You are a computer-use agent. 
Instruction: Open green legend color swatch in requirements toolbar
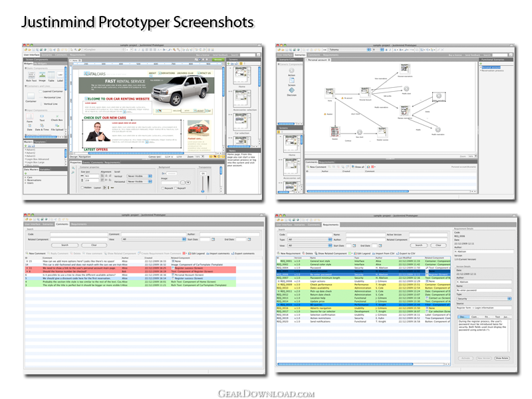pos(350,253)
